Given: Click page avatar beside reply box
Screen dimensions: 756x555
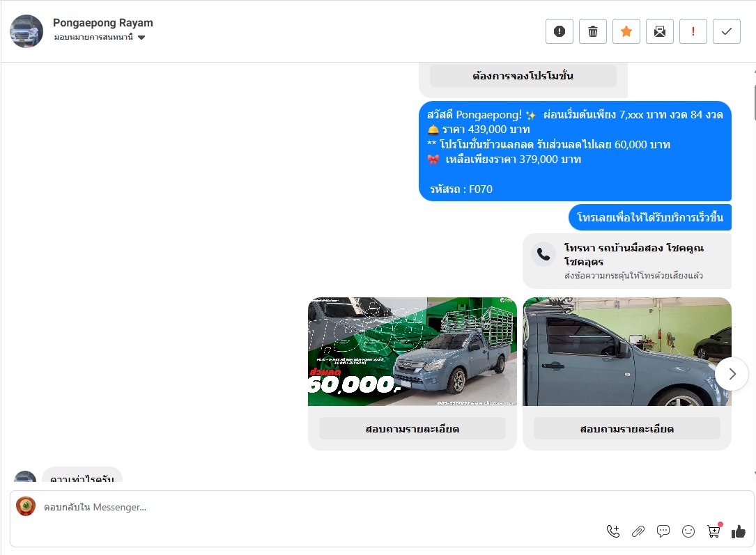Looking at the screenshot, I should pos(26,506).
